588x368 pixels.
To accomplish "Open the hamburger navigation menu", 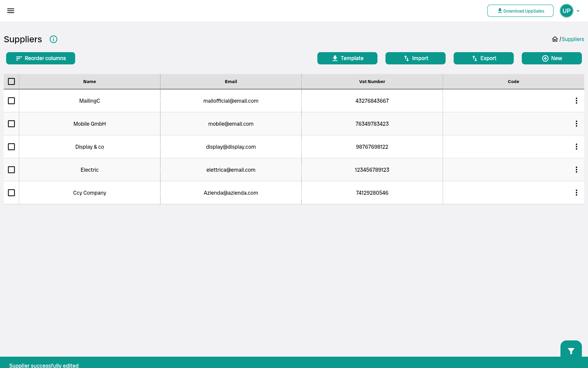I will pyautogui.click(x=11, y=11).
